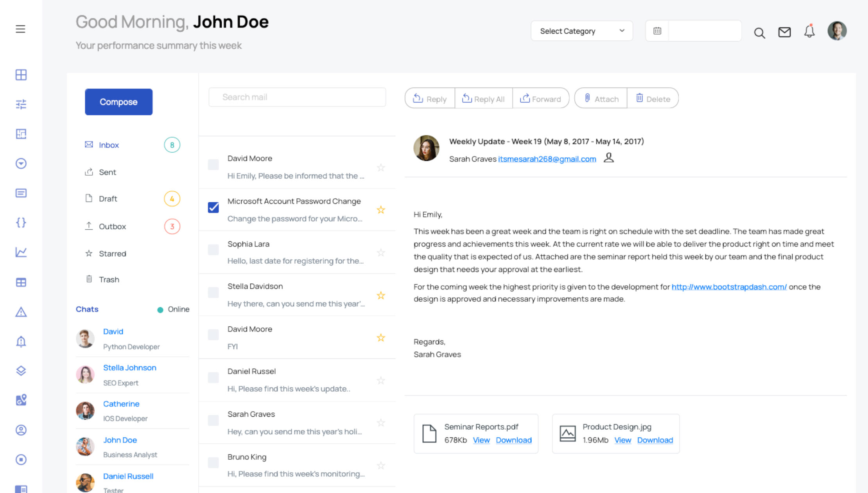The image size is (868, 493).
Task: Star the first David Moore email
Action: (381, 167)
